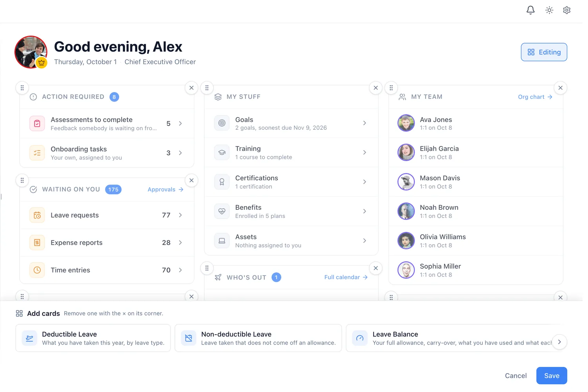
Task: Click the Goals target icon
Action: (222, 123)
